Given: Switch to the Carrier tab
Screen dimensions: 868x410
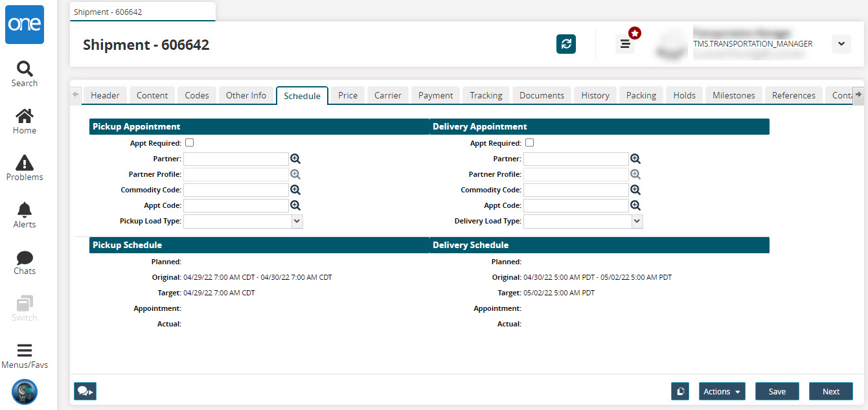Looking at the screenshot, I should click(388, 95).
